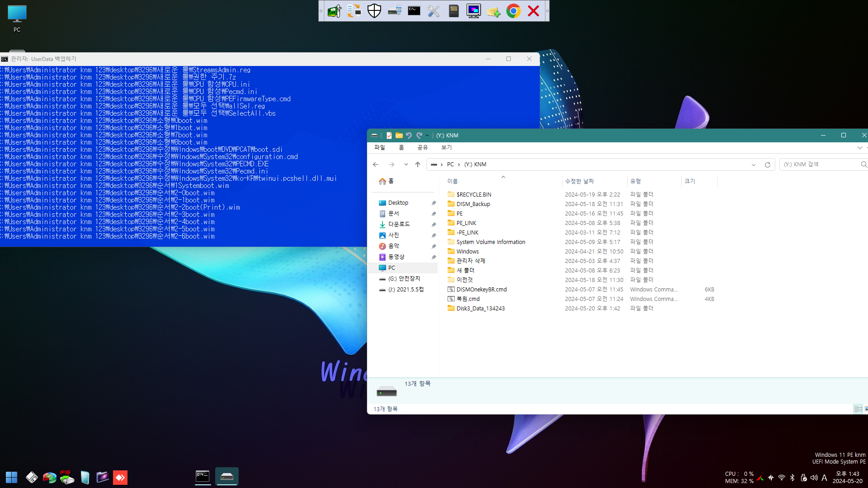Screen dimensions: 868x488
Task: Select the DISMOnekeyBR.cmd file
Action: click(x=481, y=290)
